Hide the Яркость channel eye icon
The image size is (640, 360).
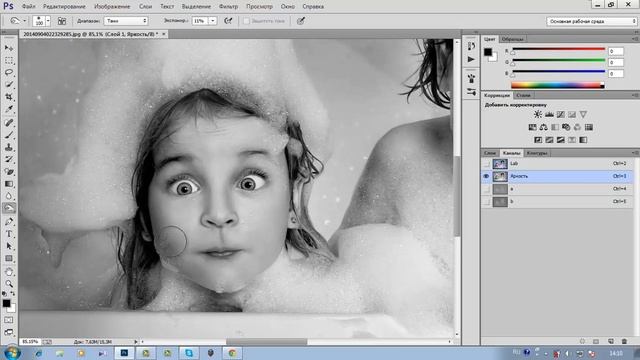coord(486,176)
